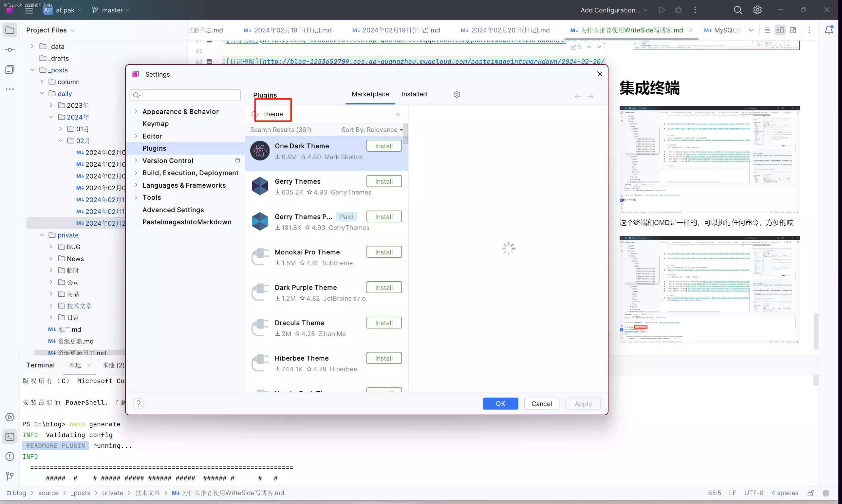Click the help question mark button
The width and height of the screenshot is (842, 504).
coord(139,404)
